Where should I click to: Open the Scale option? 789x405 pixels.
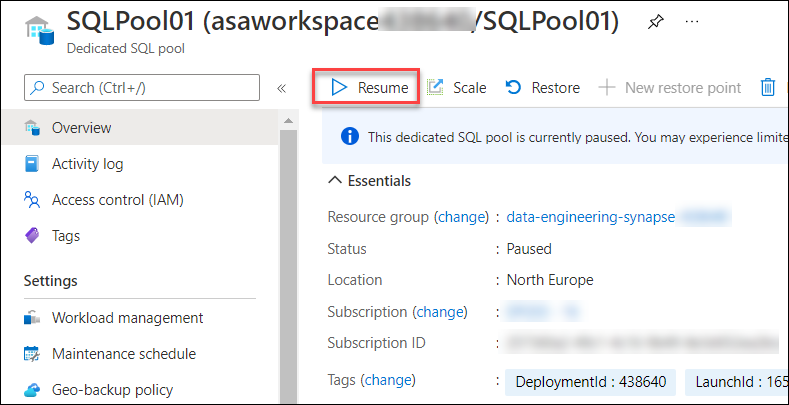pos(457,88)
